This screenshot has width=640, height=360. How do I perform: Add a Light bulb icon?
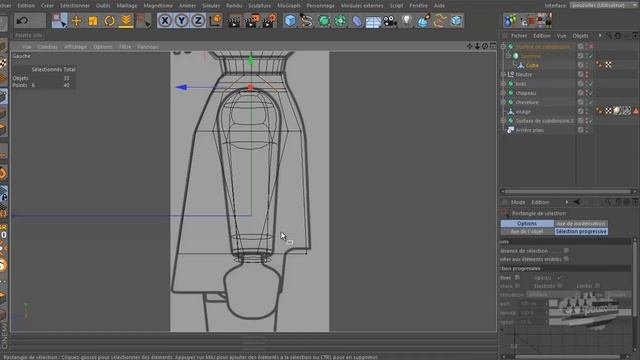point(407,20)
